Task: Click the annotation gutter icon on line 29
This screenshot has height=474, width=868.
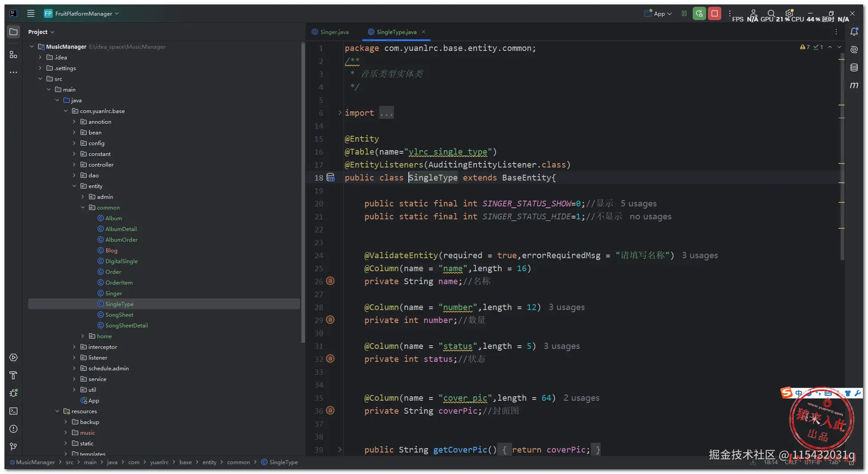Action: click(x=330, y=320)
